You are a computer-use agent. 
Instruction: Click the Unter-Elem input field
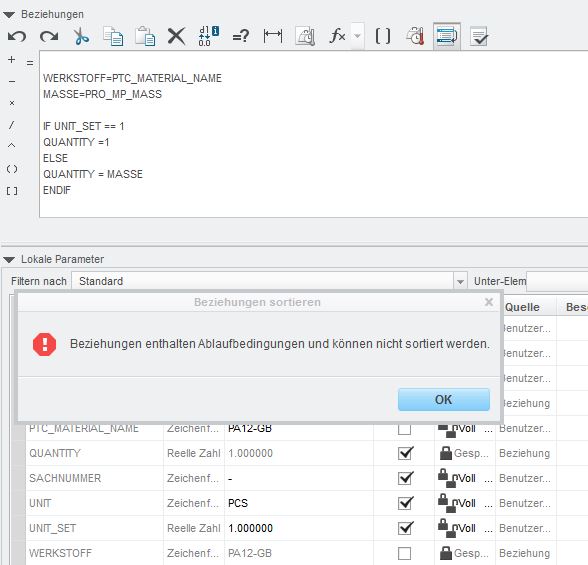[x=557, y=281]
